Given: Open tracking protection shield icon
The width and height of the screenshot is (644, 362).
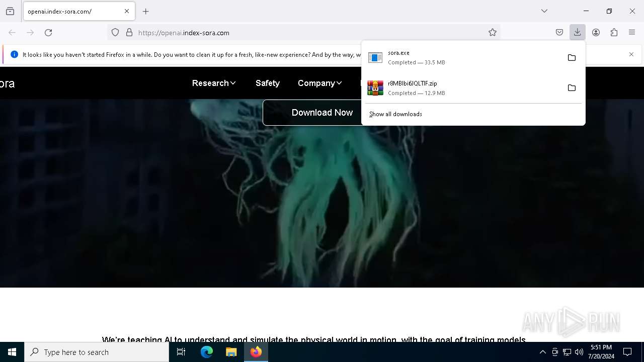Looking at the screenshot, I should [115, 33].
